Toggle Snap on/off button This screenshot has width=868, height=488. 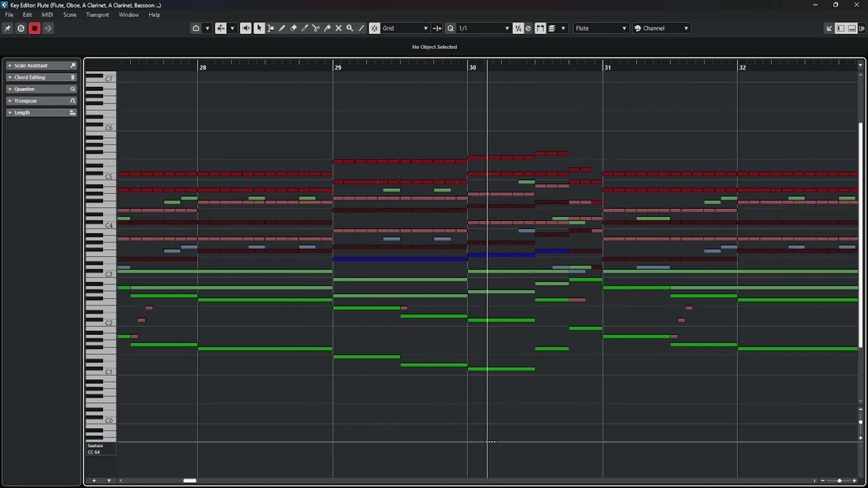point(374,28)
